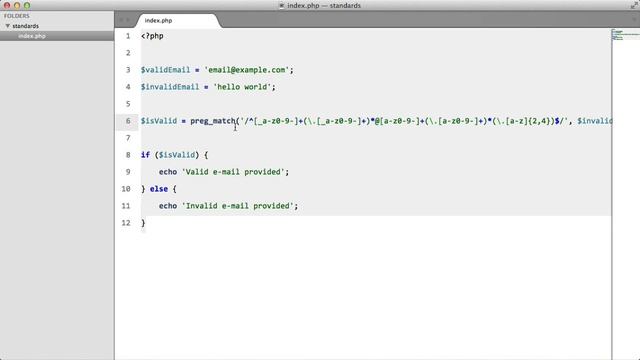Click line number 1 in the gutter
640x360 pixels.
tap(128, 36)
